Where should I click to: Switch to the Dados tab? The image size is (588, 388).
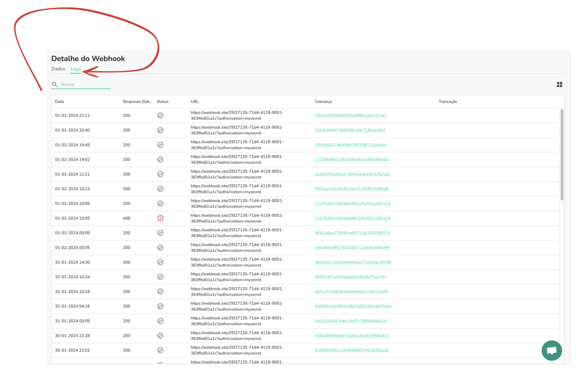[x=58, y=69]
